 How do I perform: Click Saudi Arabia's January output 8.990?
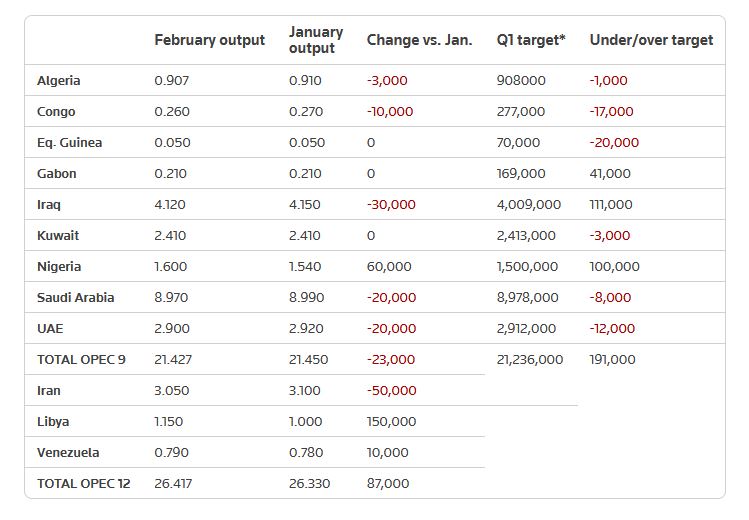click(x=305, y=297)
